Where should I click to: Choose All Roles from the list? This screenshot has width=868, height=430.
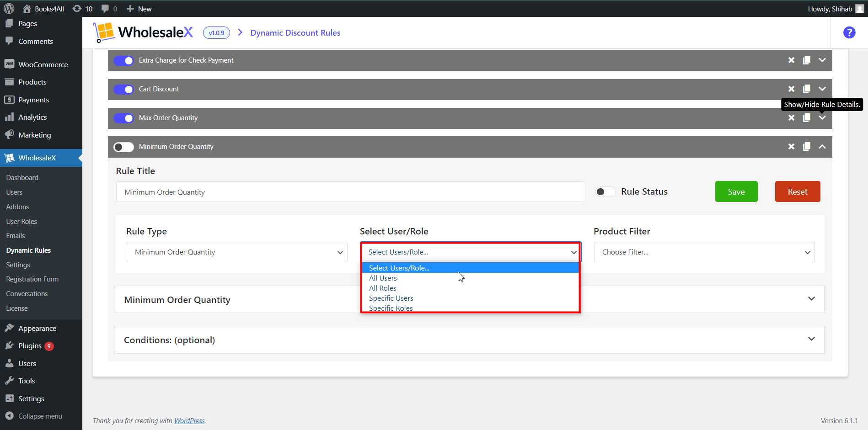[x=470, y=288]
